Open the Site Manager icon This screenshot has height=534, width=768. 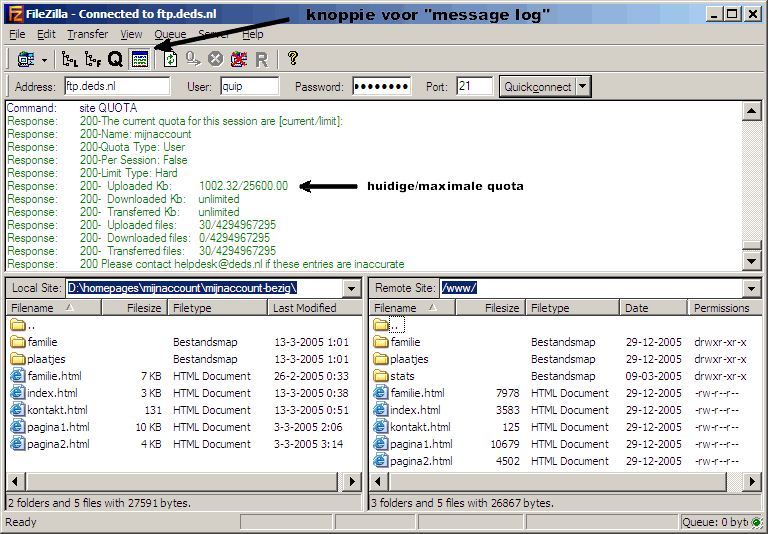(25, 59)
